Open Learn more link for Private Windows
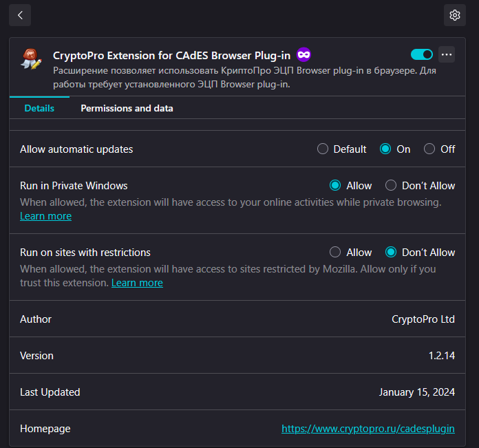The image size is (479, 448). pyautogui.click(x=45, y=216)
